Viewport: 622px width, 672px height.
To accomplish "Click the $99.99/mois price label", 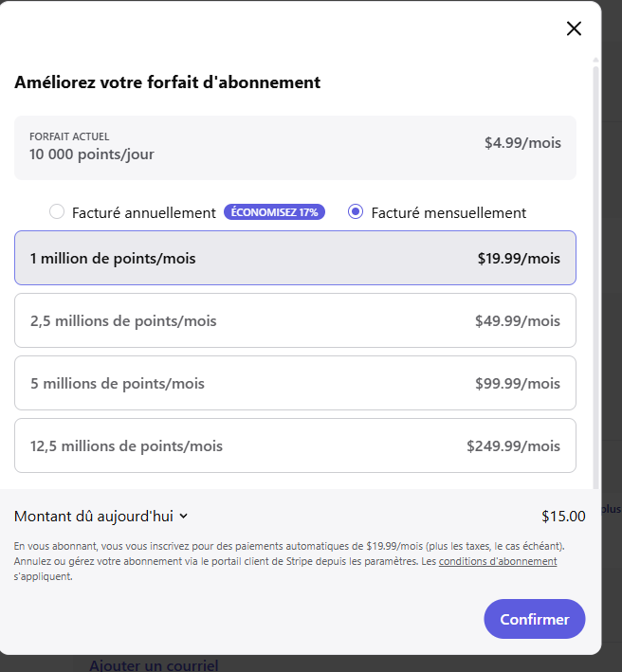I will (x=518, y=383).
